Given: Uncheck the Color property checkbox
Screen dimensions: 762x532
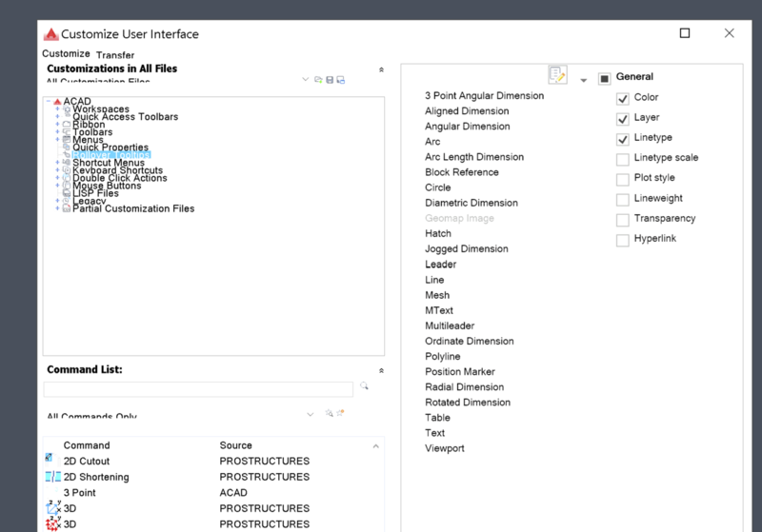Looking at the screenshot, I should click(623, 98).
